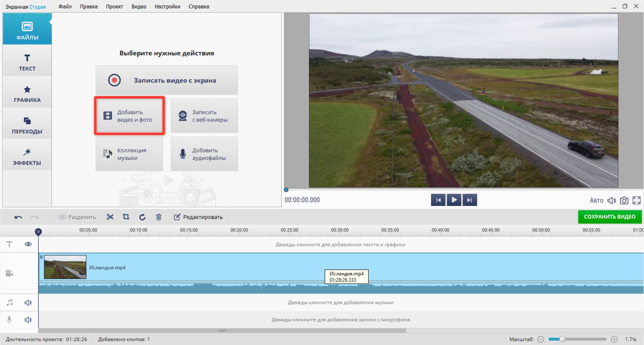Take a snapshot with camera icon
The width and height of the screenshot is (644, 345).
624,200
